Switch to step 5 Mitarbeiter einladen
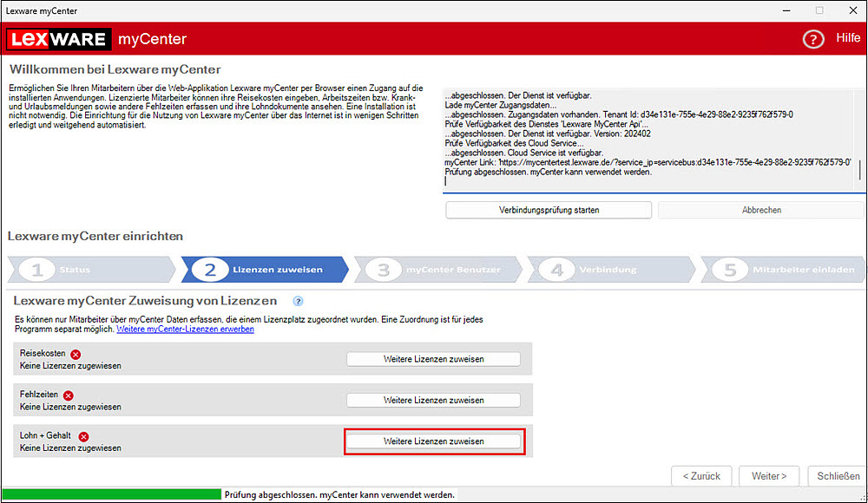Image resolution: width=868 pixels, height=503 pixels. pyautogui.click(x=781, y=270)
